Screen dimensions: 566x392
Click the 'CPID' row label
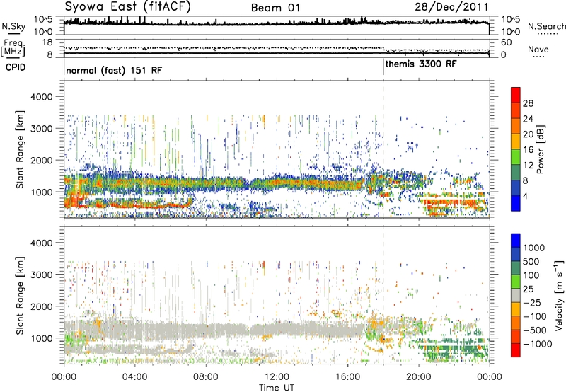click(x=16, y=67)
